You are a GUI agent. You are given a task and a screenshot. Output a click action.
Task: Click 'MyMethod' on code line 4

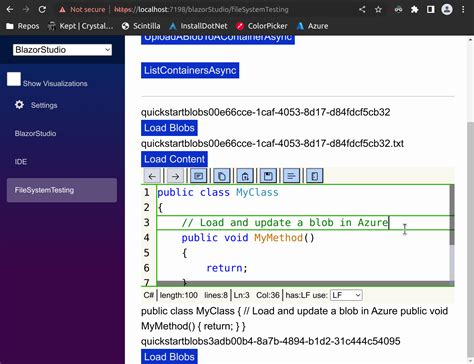pyautogui.click(x=278, y=238)
